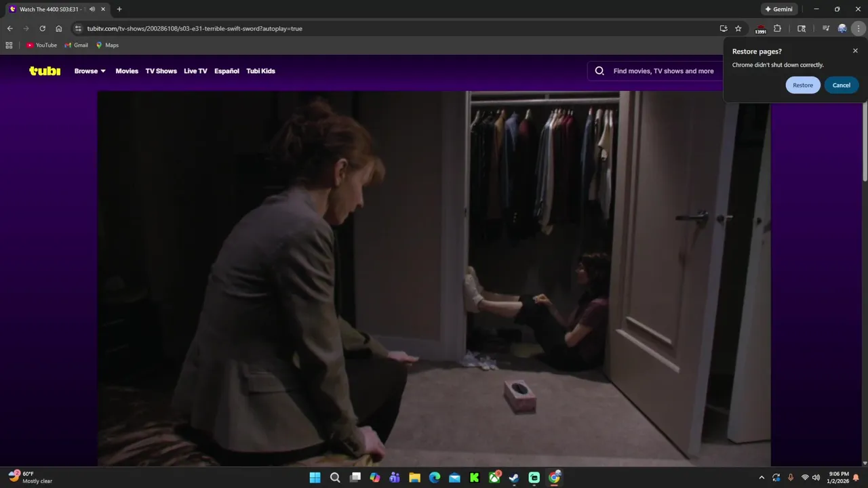Click the microphone tray icon
This screenshot has width=868, height=488.
pos(790,477)
